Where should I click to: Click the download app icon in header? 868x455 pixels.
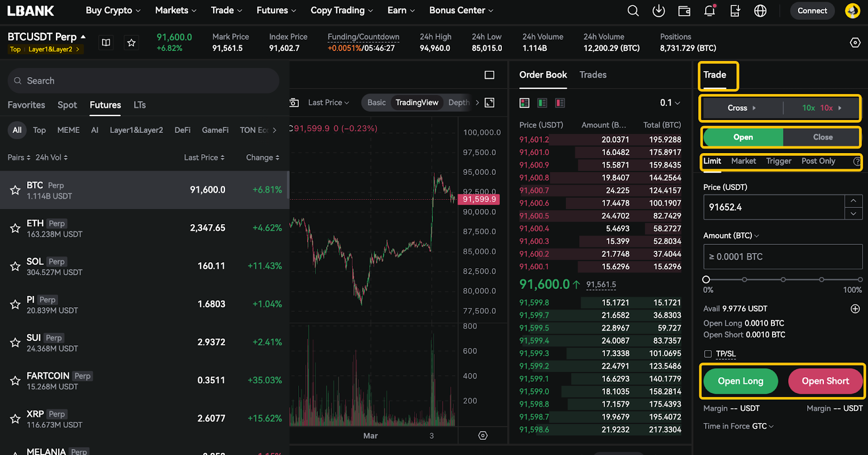click(659, 11)
